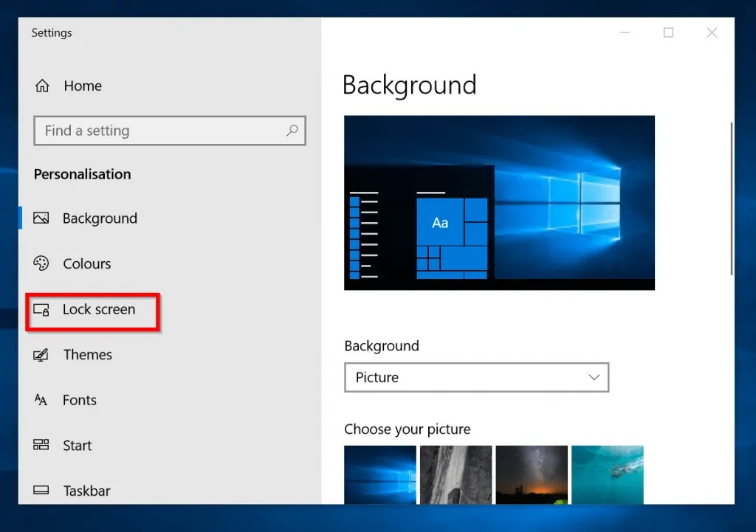756x532 pixels.
Task: Click the Taskbar icon in sidebar
Action: tap(42, 491)
